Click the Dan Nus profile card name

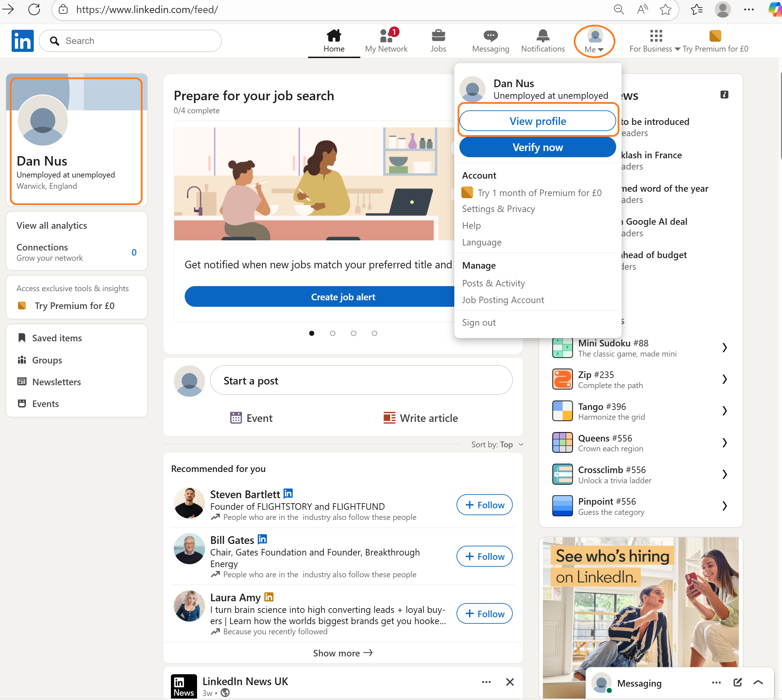pos(42,161)
